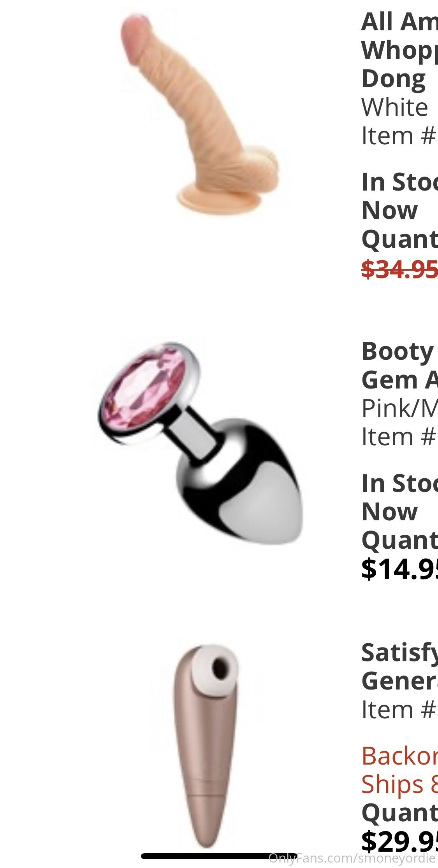The width and height of the screenshot is (438, 868).
Task: Tap the Item # line under 'White'
Action: pyautogui.click(x=399, y=136)
